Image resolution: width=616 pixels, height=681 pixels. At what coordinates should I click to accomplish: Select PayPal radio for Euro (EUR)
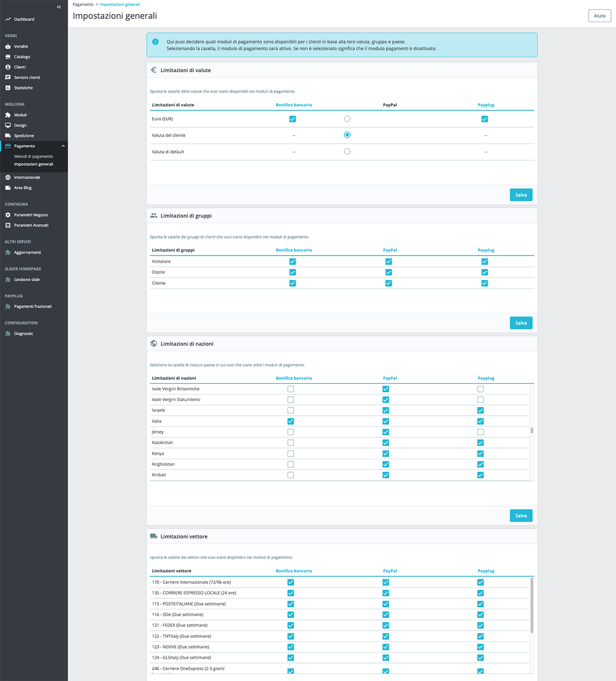pyautogui.click(x=347, y=119)
